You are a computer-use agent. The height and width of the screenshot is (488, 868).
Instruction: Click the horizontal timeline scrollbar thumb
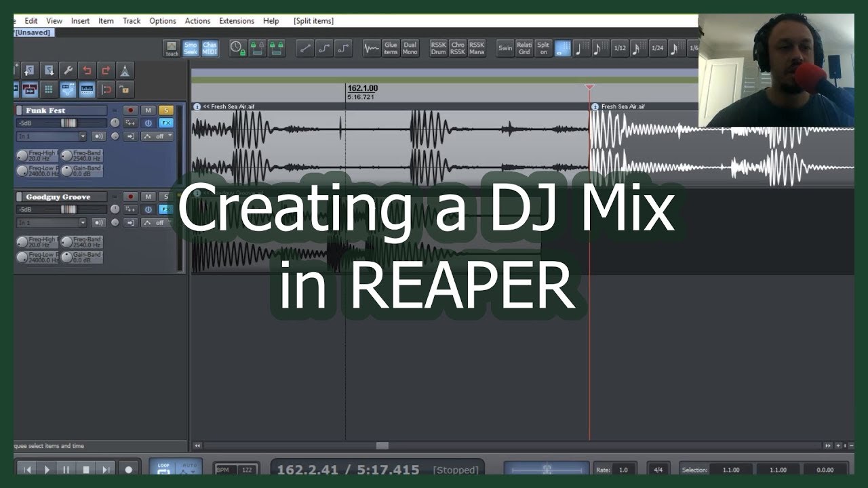point(382,445)
